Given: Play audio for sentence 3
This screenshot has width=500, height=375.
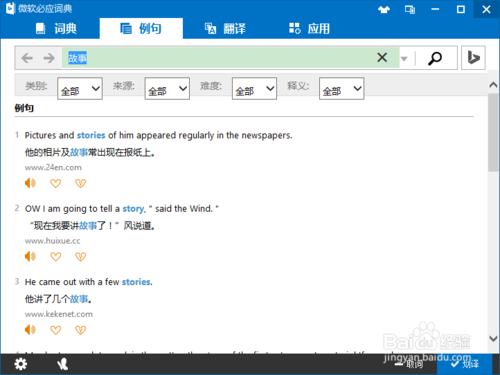Looking at the screenshot, I should click(x=30, y=330).
